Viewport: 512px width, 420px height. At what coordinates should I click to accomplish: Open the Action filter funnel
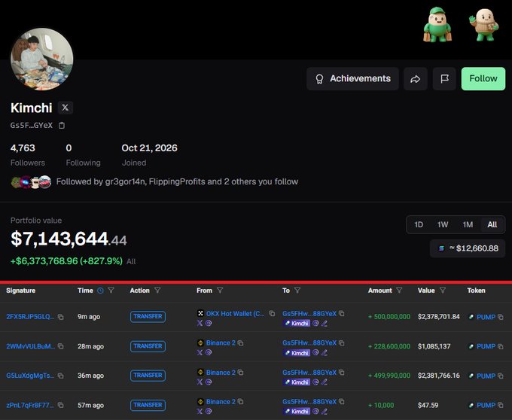coord(157,290)
